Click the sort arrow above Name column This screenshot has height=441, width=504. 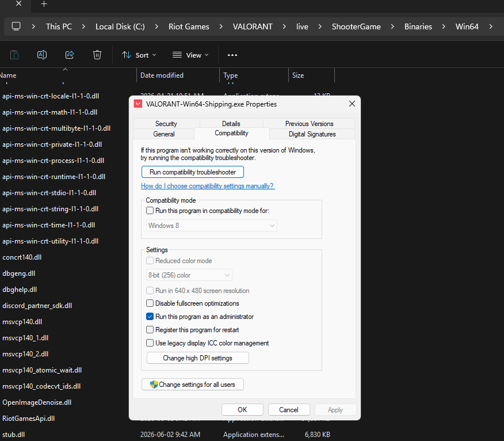point(65,69)
